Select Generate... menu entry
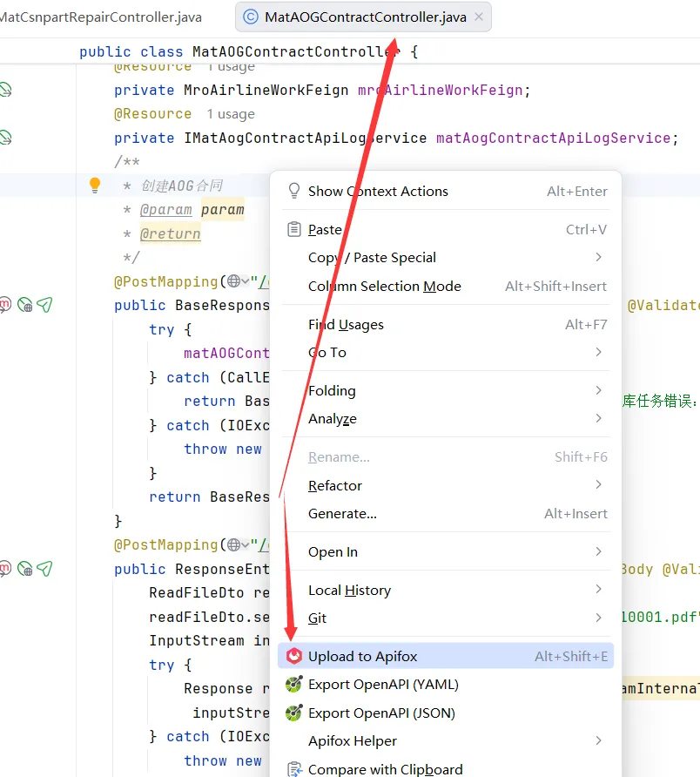 (x=446, y=513)
